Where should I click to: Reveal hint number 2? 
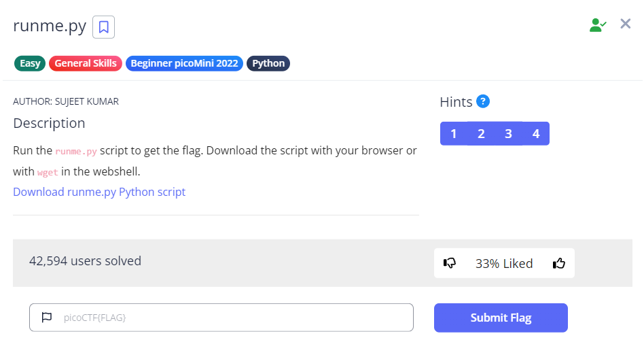(481, 134)
